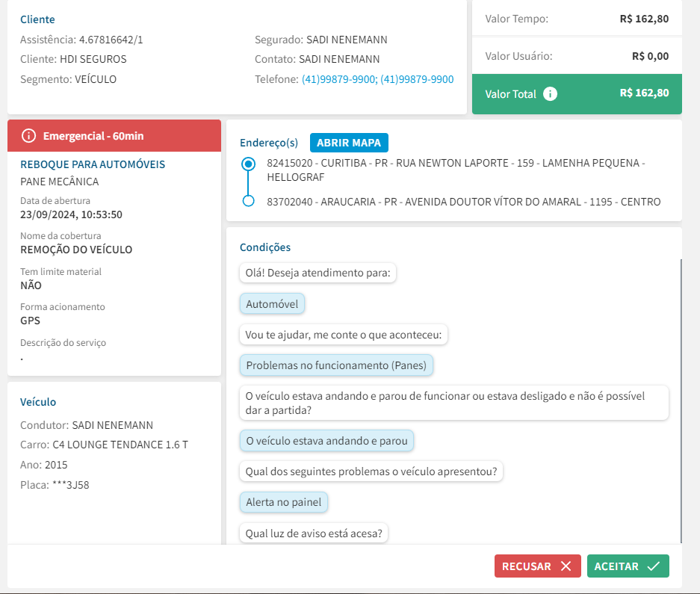Click the checkmark icon on Aceitar button

(653, 566)
